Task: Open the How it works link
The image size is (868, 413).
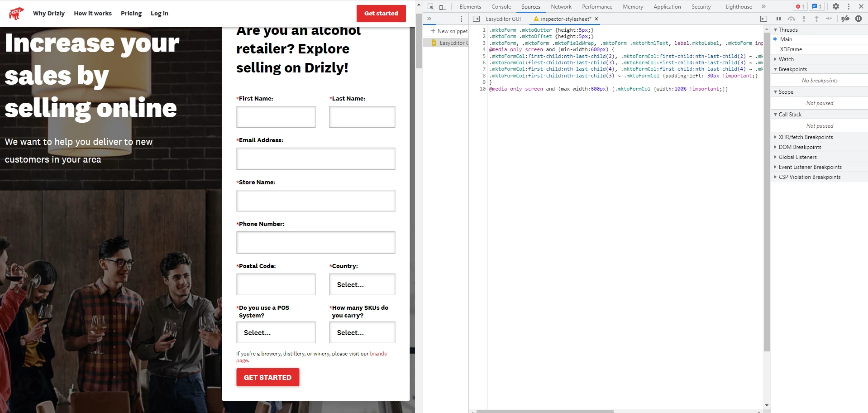Action: (x=93, y=13)
